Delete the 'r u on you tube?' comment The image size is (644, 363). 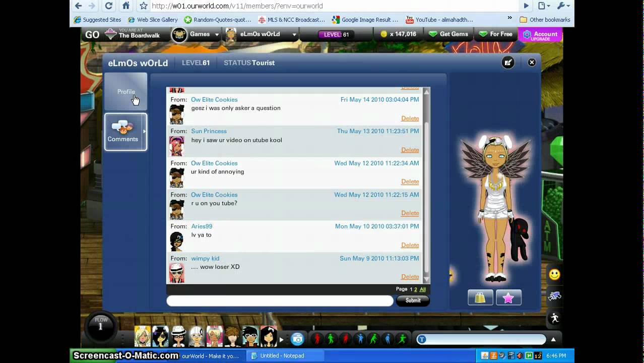tap(410, 213)
